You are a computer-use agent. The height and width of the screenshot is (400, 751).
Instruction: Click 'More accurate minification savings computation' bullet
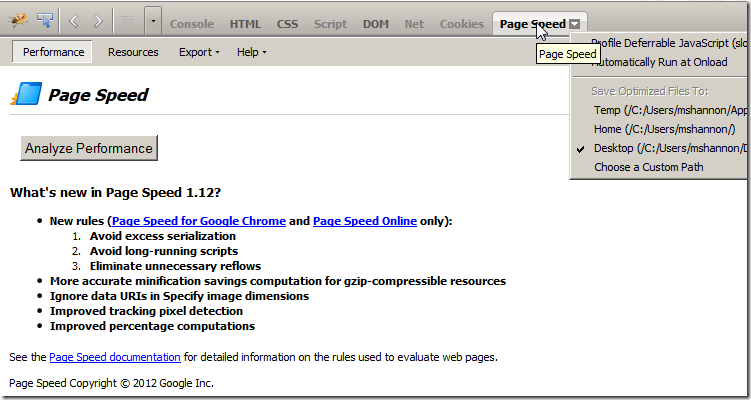tap(278, 281)
